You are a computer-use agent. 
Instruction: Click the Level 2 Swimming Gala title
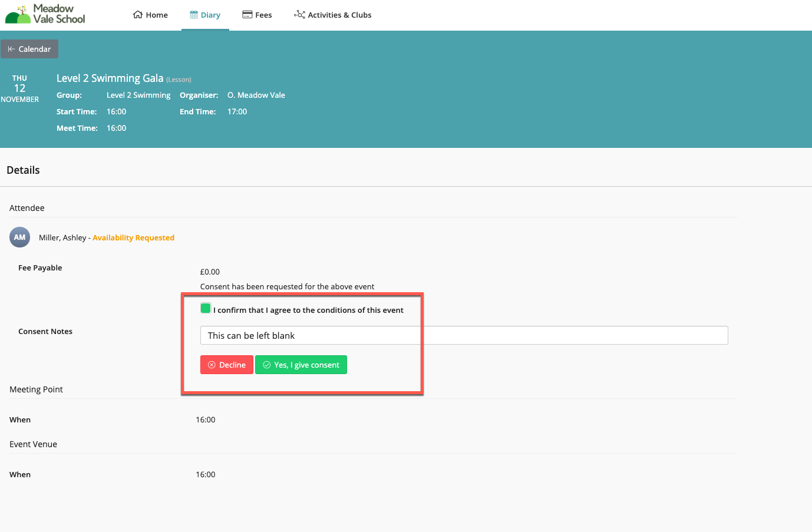point(110,78)
